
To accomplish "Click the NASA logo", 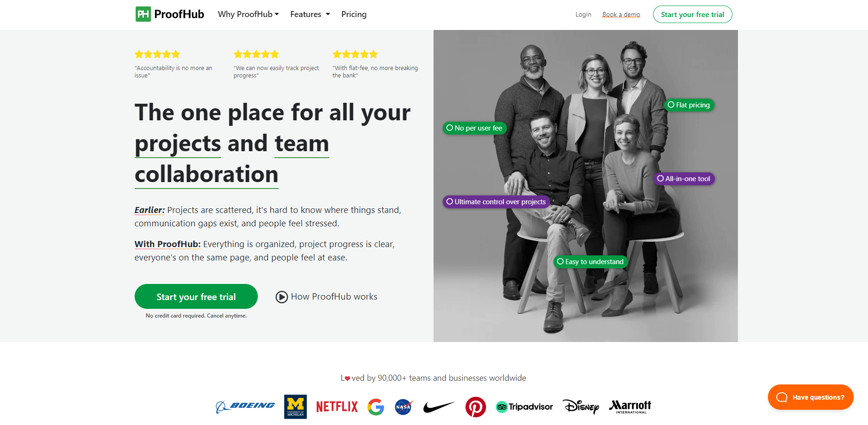I will pos(403,407).
